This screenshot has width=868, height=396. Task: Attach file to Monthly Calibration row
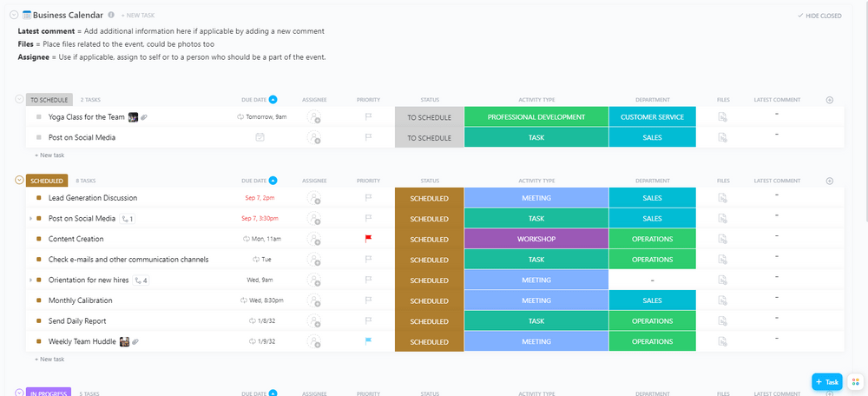722,300
